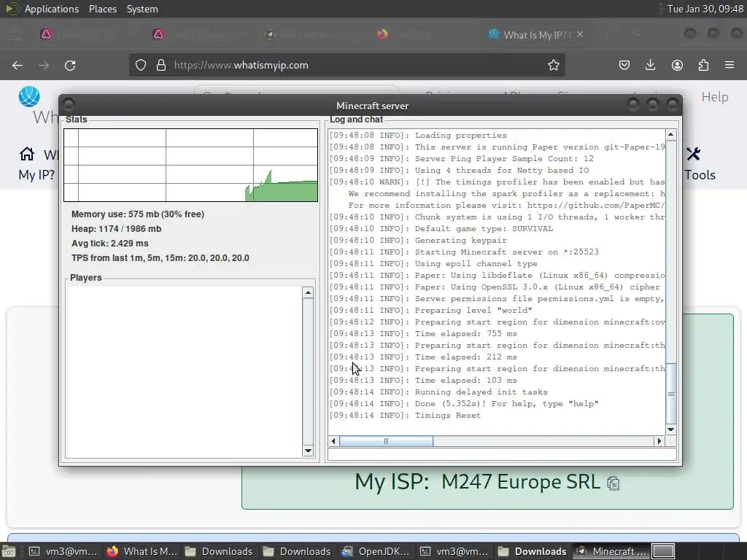
Task: Open the Pocket save icon in Firefox
Action: tap(624, 65)
